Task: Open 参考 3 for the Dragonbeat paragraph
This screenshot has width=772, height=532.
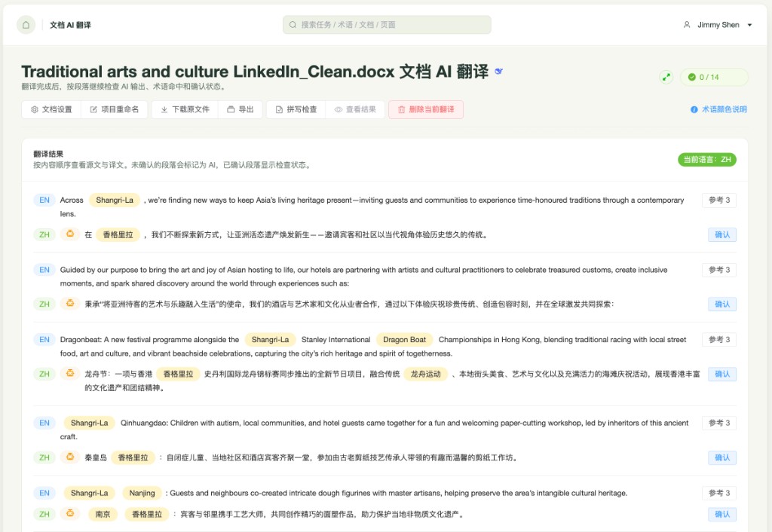Action: 718,340
